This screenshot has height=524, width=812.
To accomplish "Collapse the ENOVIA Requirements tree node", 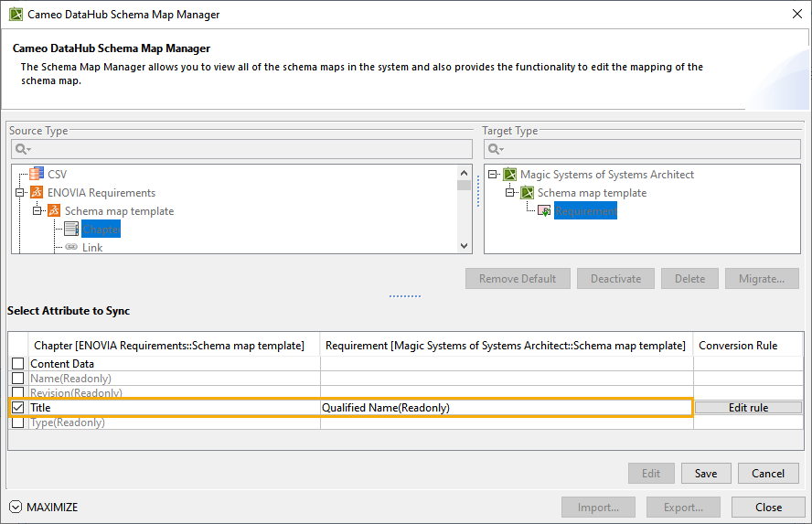I will coord(20,193).
